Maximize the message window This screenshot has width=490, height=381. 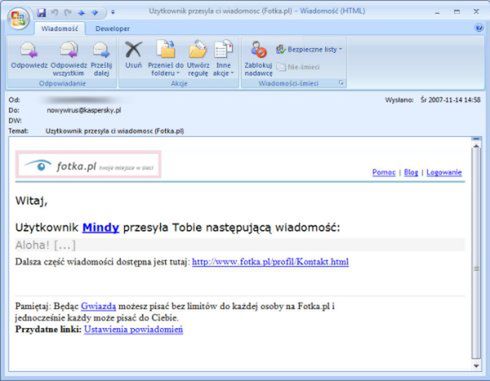tap(457, 12)
